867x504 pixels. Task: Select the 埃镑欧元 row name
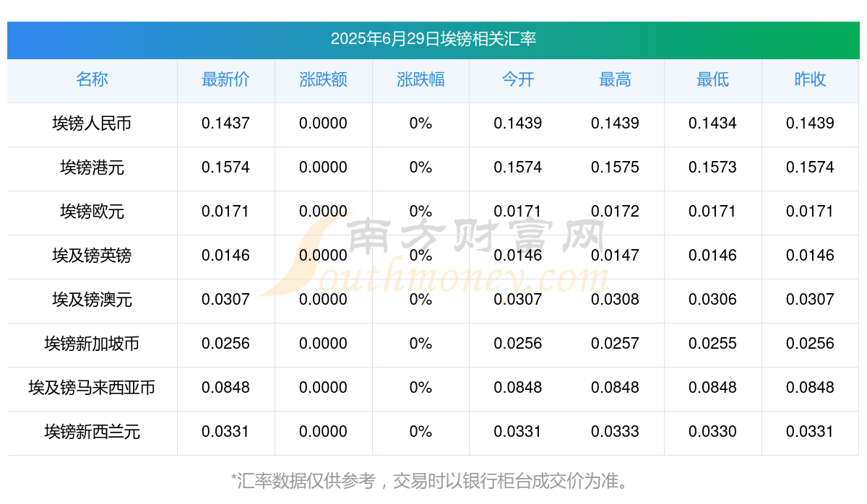(92, 212)
